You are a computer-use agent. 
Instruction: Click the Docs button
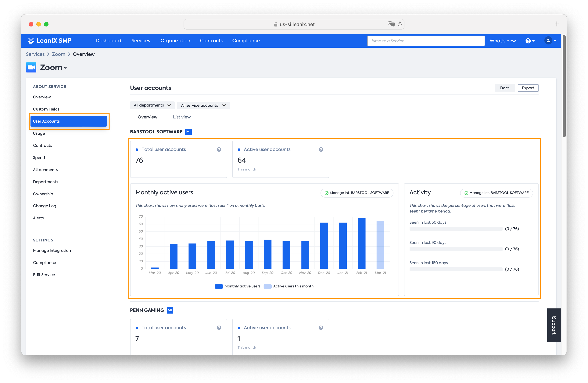pos(504,88)
